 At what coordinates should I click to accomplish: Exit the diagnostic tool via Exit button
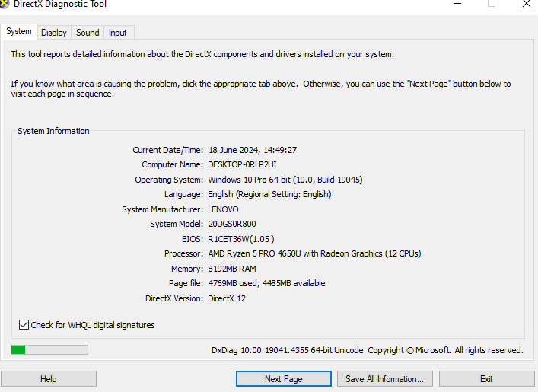tap(486, 379)
